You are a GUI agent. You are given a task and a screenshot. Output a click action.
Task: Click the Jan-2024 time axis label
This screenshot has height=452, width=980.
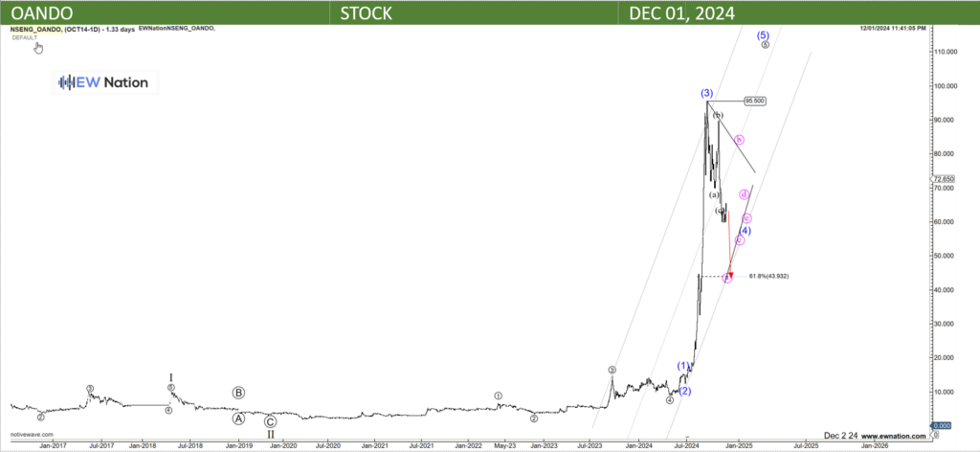(640, 445)
